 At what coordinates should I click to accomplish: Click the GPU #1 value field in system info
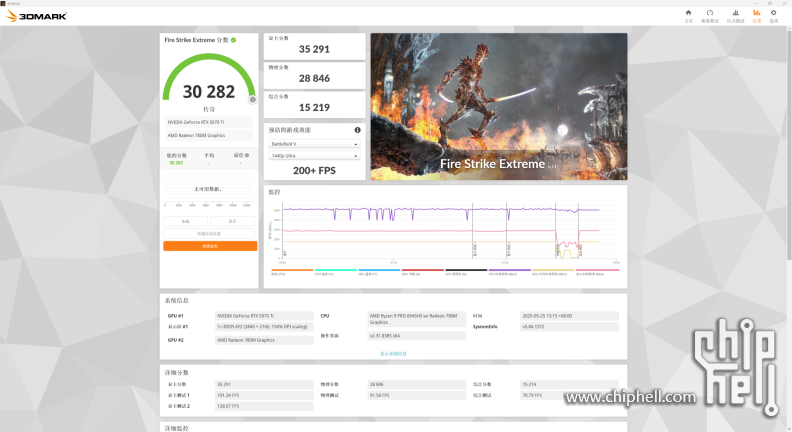point(264,316)
